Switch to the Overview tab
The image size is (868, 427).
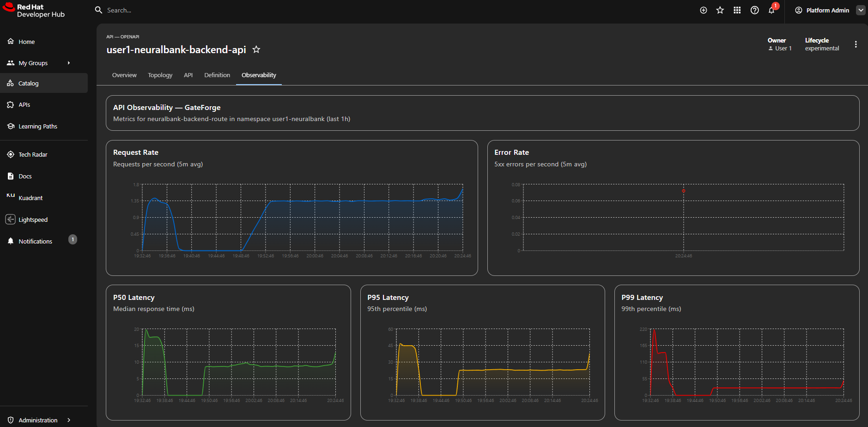point(124,75)
